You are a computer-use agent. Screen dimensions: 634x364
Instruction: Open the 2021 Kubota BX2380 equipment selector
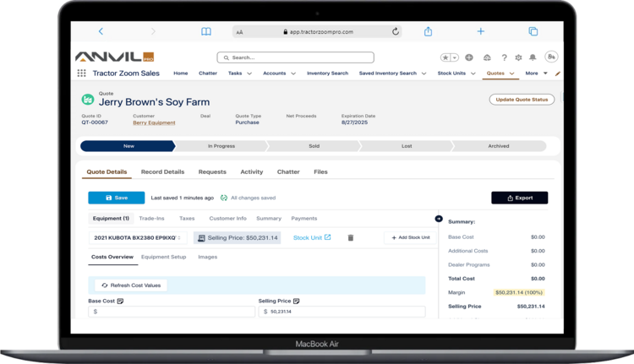coord(139,238)
